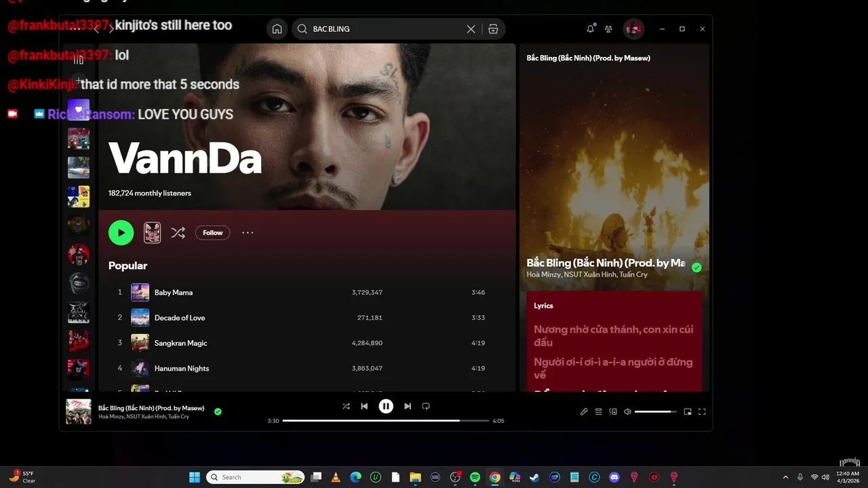The width and height of the screenshot is (868, 488).
Task: Open Discord from taskbar
Action: coord(614,477)
